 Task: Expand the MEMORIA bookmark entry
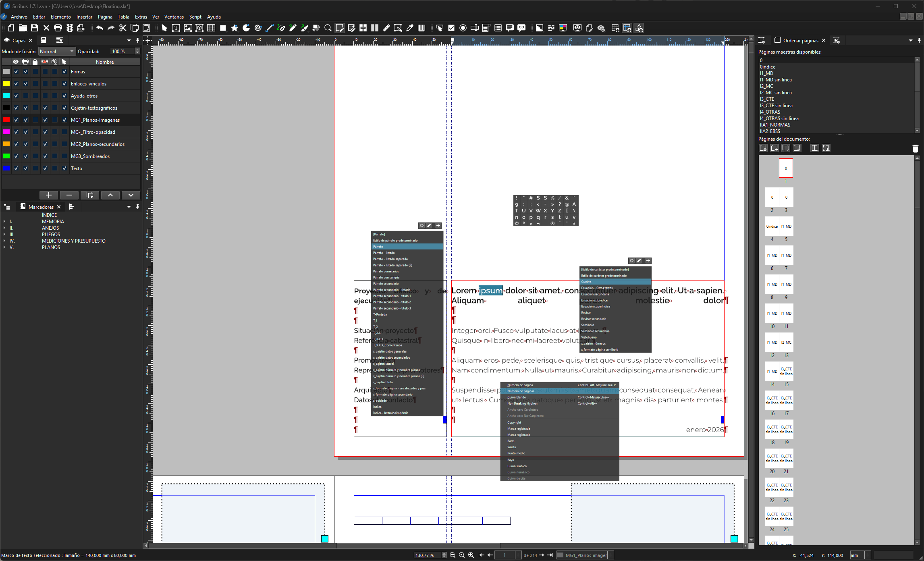4,222
